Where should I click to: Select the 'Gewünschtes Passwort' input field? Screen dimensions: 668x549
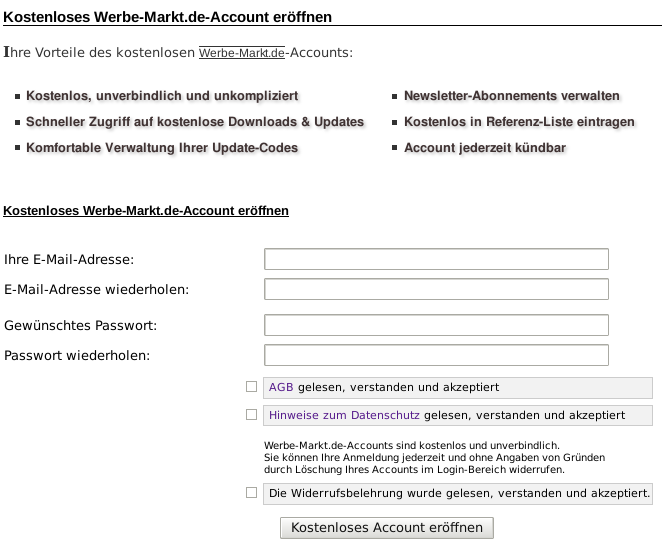pos(436,325)
